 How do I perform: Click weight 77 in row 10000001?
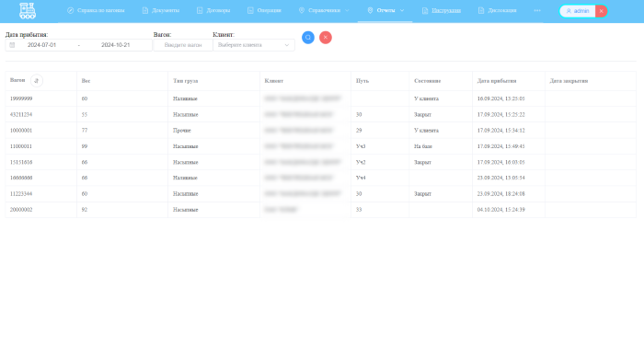(85, 131)
